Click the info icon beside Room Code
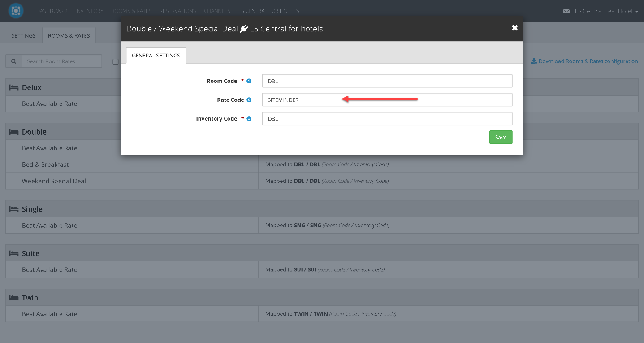 point(249,81)
